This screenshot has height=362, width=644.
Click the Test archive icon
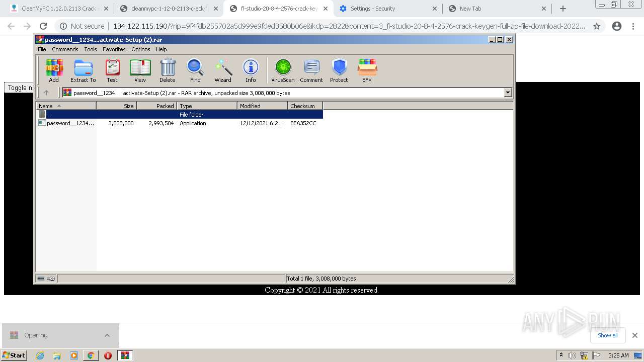coord(112,71)
